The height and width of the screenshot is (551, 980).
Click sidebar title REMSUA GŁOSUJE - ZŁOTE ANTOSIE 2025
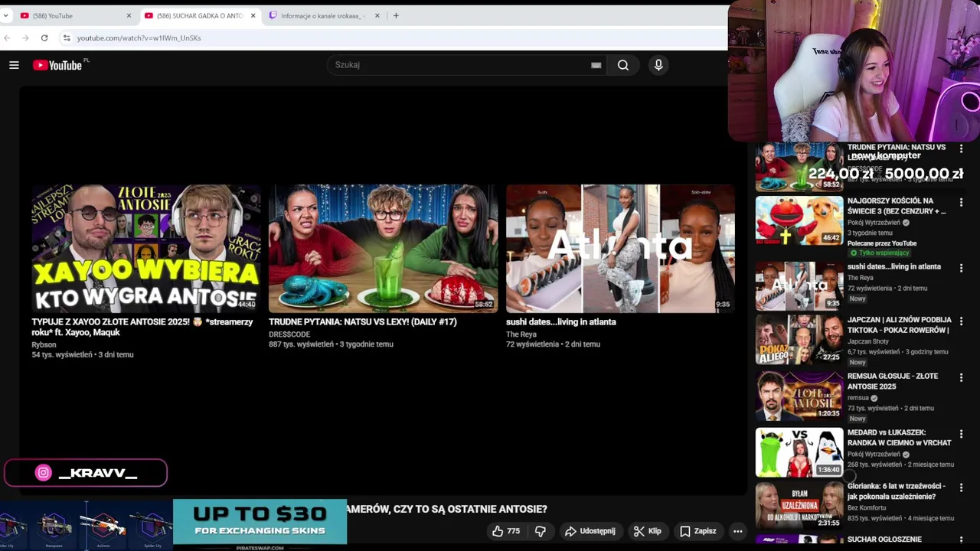[x=893, y=381]
